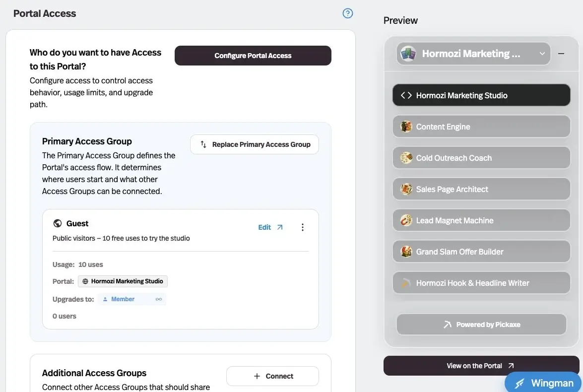
Task: Click the '10 uses' usage value
Action: (x=90, y=264)
